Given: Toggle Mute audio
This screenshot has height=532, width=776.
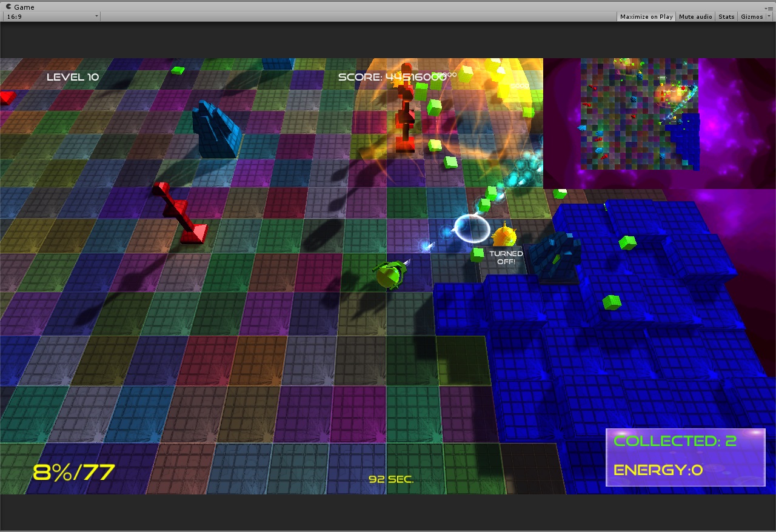Looking at the screenshot, I should pos(695,16).
